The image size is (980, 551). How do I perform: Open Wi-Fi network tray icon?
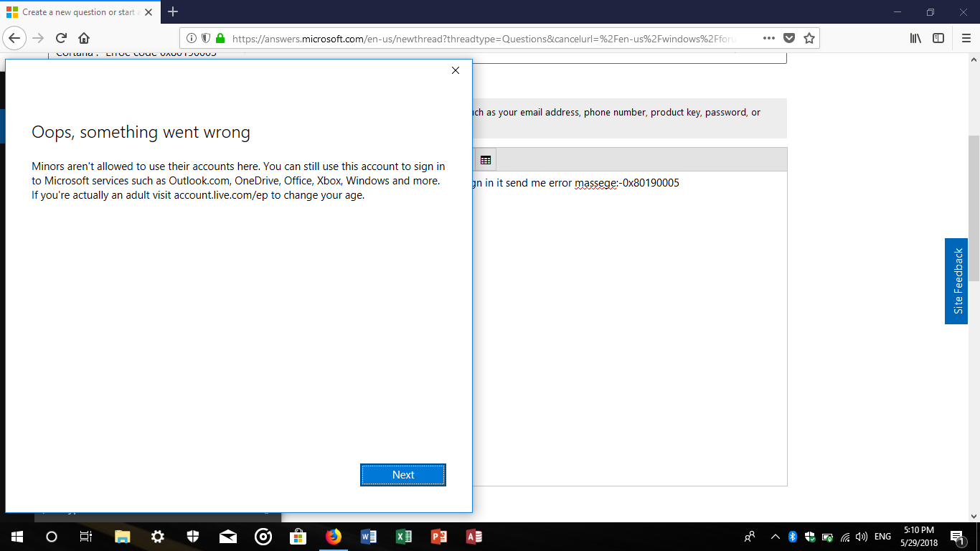[x=845, y=537]
